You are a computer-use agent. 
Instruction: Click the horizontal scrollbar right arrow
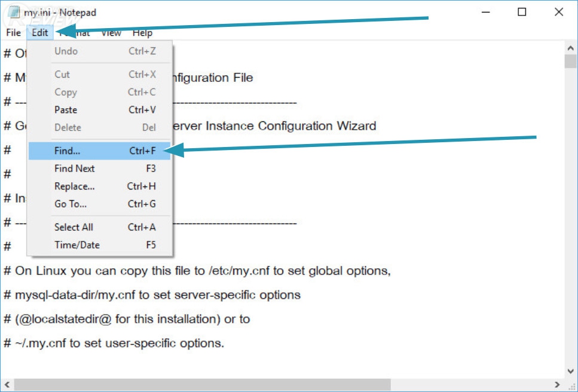pos(556,385)
